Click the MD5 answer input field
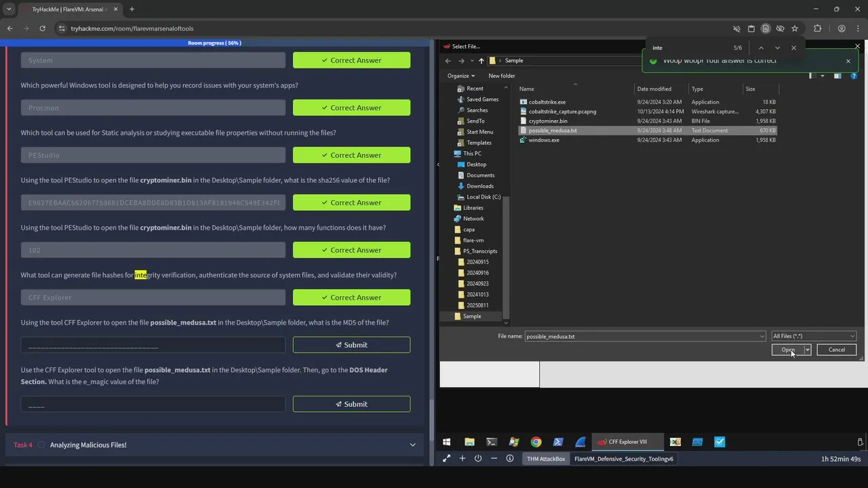868x488 pixels. pos(153,345)
